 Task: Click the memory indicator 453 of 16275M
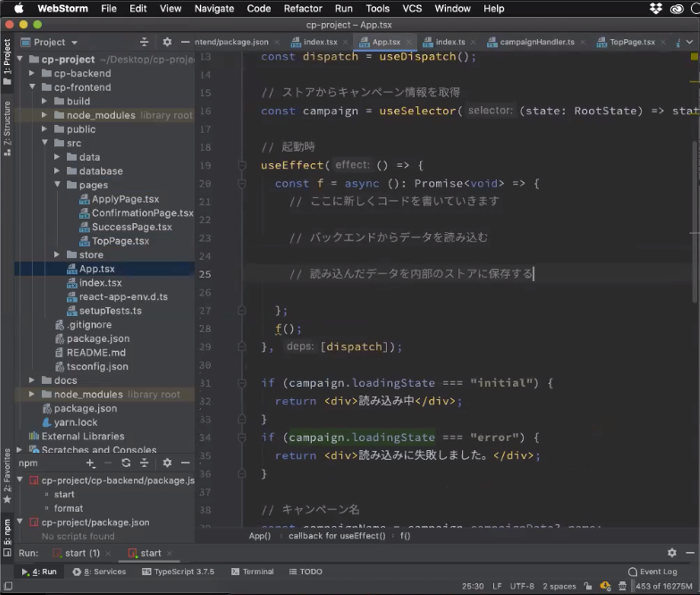point(664,586)
